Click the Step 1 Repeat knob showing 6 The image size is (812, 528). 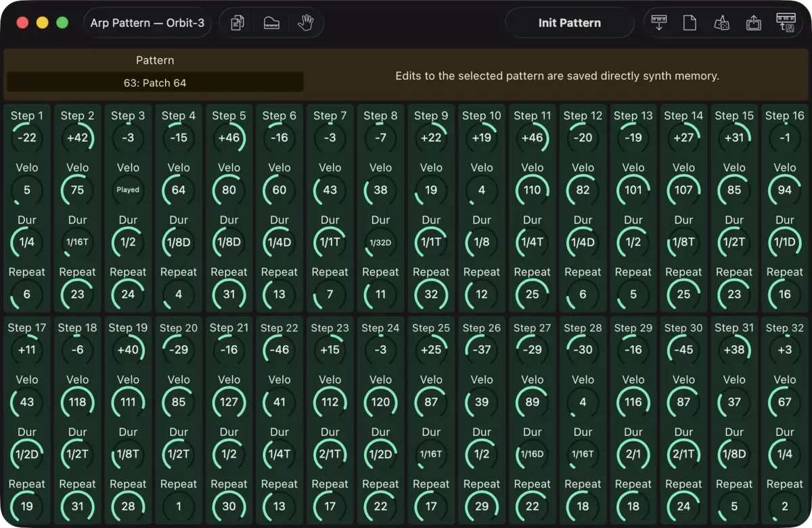[x=27, y=294]
